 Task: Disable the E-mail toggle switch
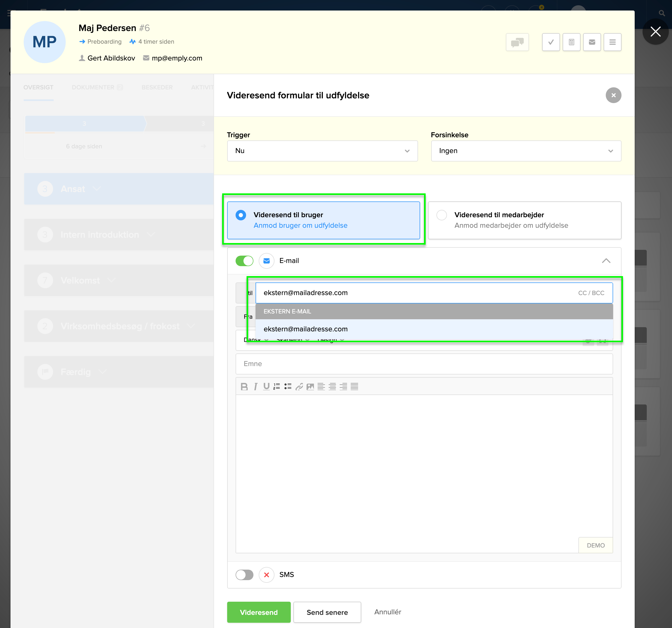244,261
